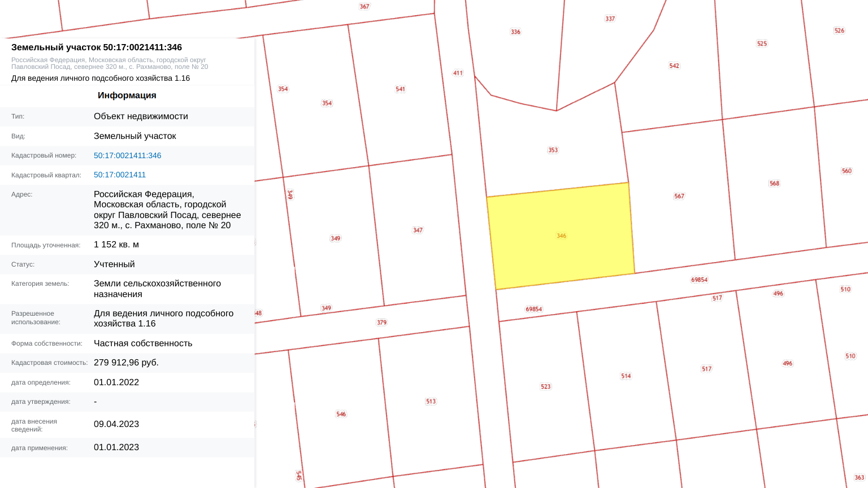This screenshot has width=868, height=488.
Task: Click on parcel 336 label
Action: (515, 32)
